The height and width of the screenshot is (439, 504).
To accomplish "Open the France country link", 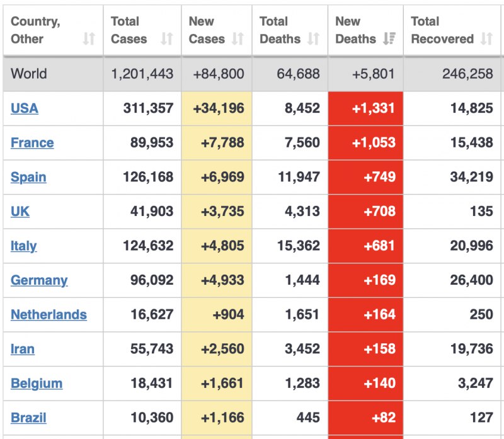I will click(x=32, y=143).
